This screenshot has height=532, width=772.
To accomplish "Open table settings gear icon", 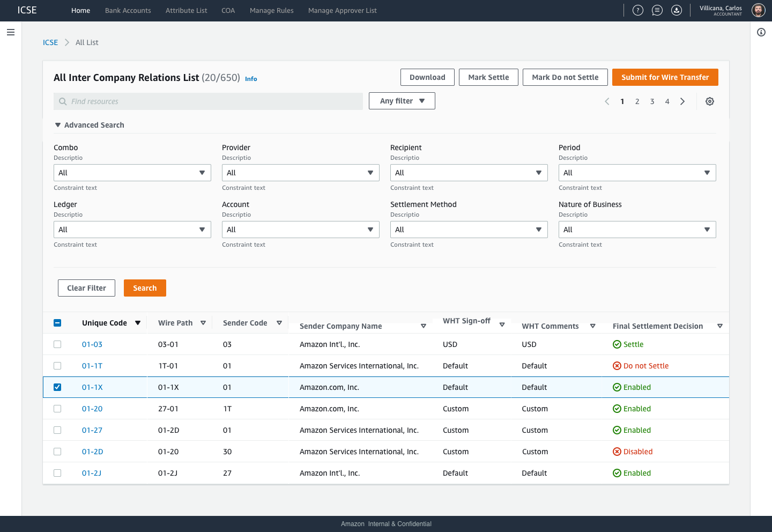I will point(710,101).
